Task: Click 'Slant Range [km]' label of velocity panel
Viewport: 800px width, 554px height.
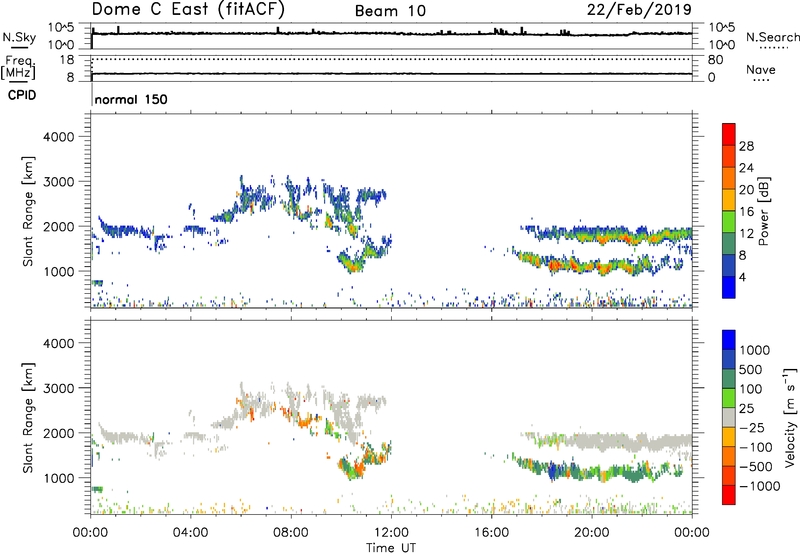Action: point(28,418)
